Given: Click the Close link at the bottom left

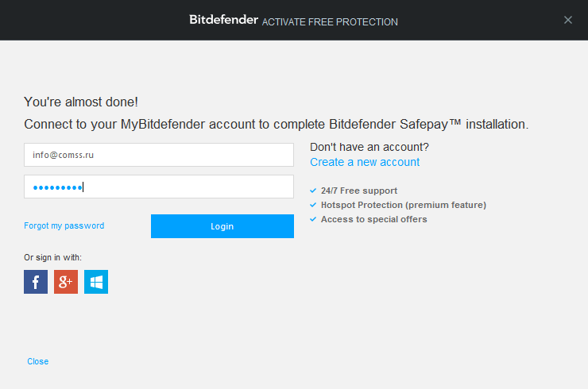Looking at the screenshot, I should tap(37, 361).
